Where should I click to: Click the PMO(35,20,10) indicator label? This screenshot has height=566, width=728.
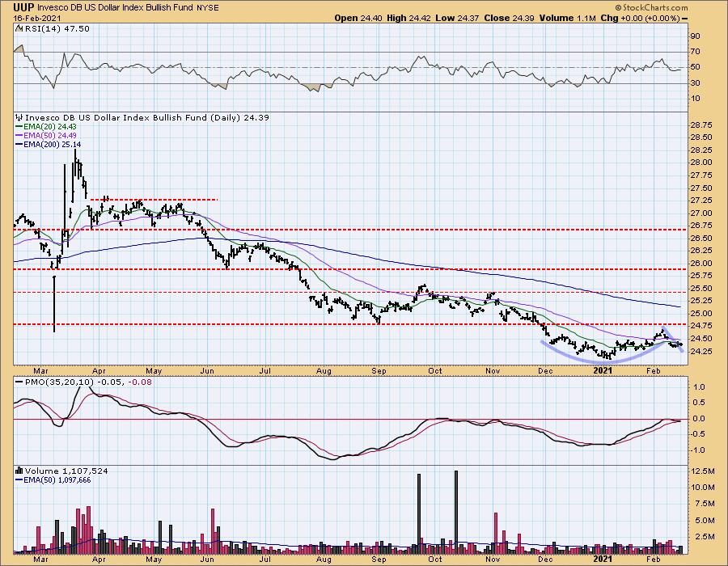click(59, 382)
